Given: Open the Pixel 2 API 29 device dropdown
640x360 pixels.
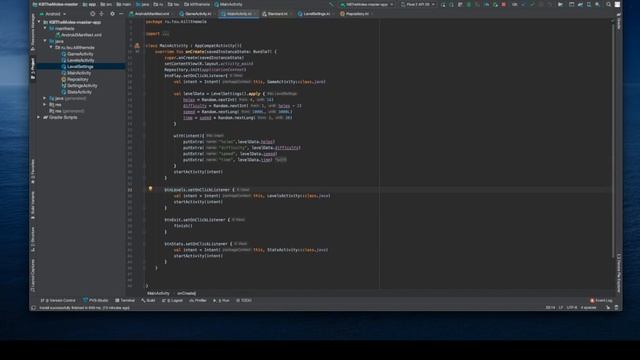Looking at the screenshot, I should (x=418, y=4).
